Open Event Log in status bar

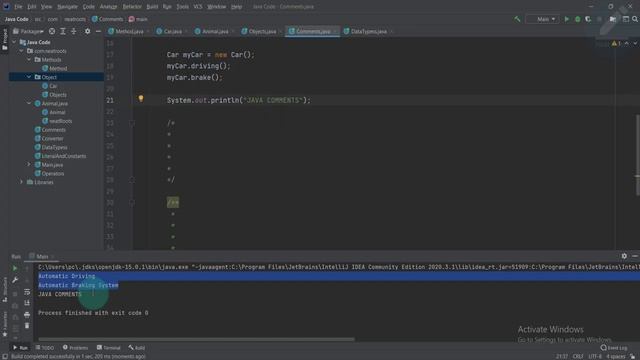point(614,348)
